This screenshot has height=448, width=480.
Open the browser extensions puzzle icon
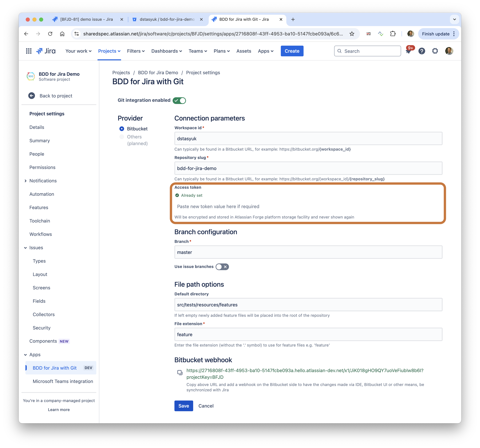click(x=393, y=34)
